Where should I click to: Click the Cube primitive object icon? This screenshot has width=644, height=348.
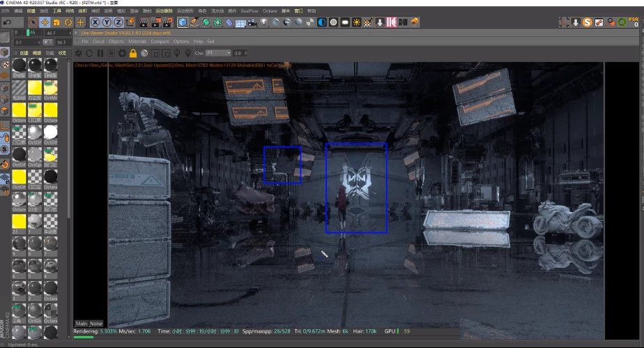[183, 22]
